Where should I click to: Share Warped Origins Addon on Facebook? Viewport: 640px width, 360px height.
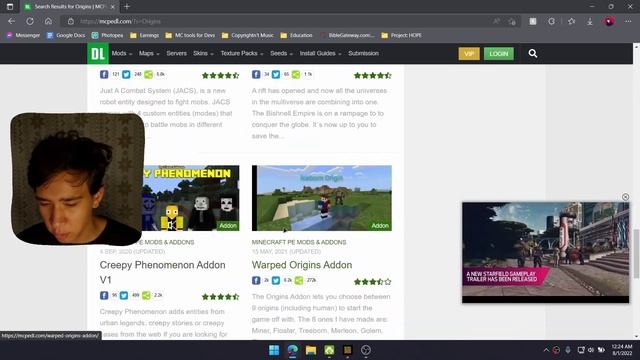tap(256, 280)
